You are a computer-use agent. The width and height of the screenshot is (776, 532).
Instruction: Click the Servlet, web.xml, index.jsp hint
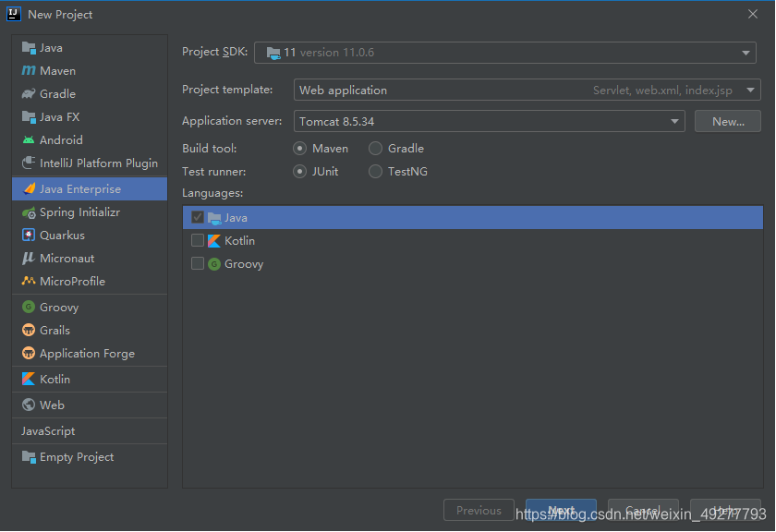coord(662,91)
